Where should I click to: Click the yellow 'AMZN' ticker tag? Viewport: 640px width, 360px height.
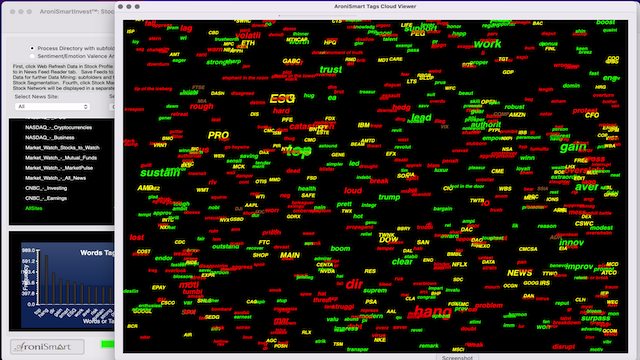coord(517,115)
